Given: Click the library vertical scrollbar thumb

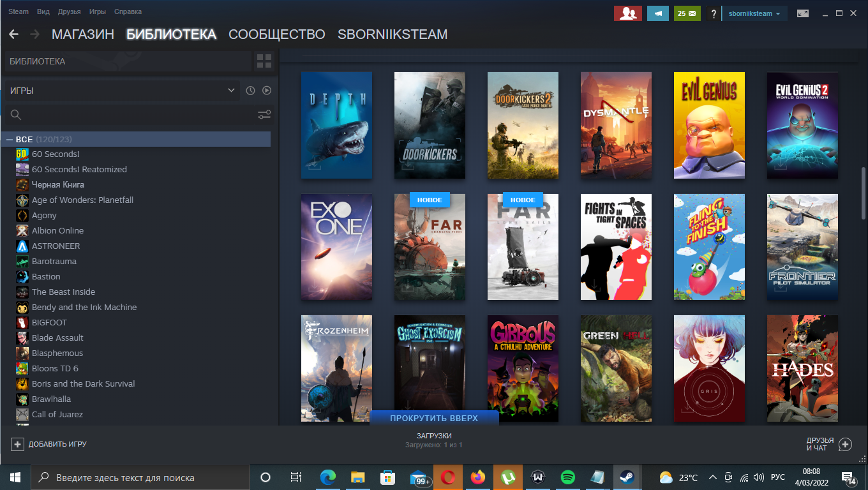Looking at the screenshot, I should 863,193.
